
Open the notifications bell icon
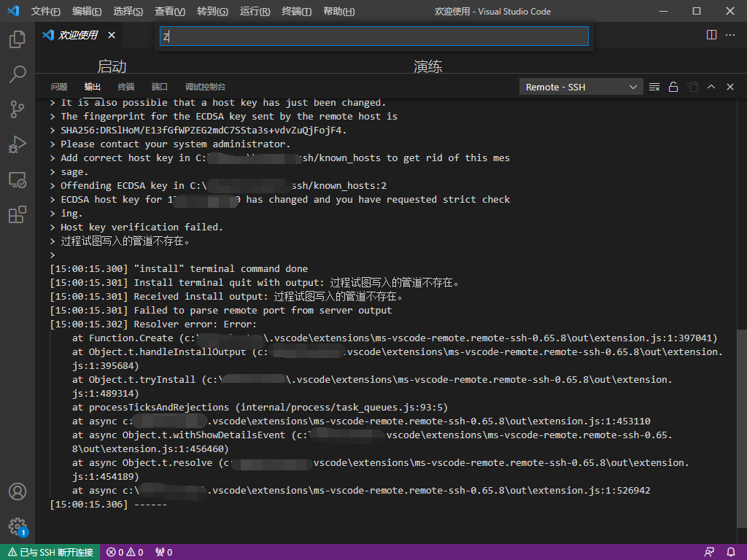click(x=731, y=552)
